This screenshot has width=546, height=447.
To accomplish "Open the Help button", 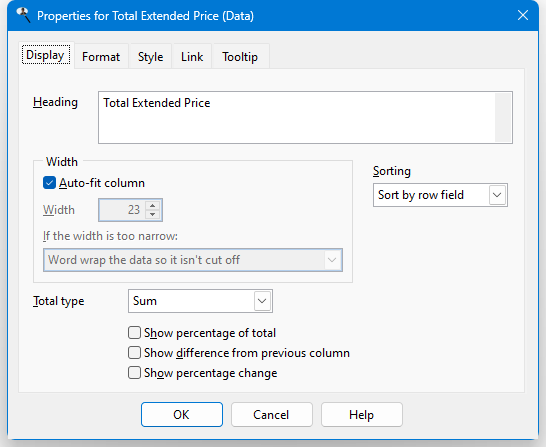I will (362, 415).
